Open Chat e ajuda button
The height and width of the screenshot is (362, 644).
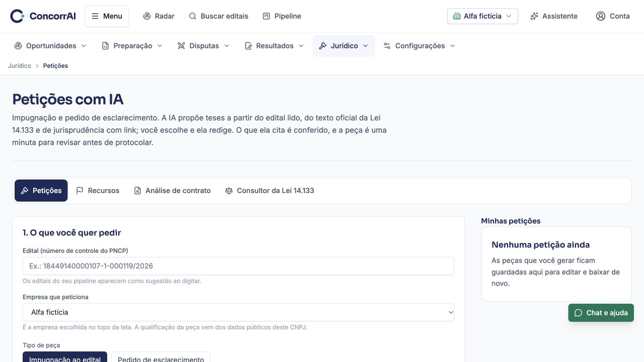(x=601, y=313)
